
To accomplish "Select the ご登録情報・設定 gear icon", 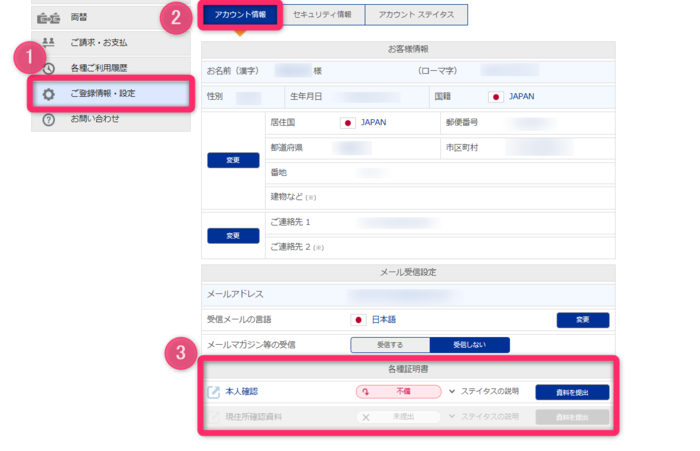I will point(49,94).
